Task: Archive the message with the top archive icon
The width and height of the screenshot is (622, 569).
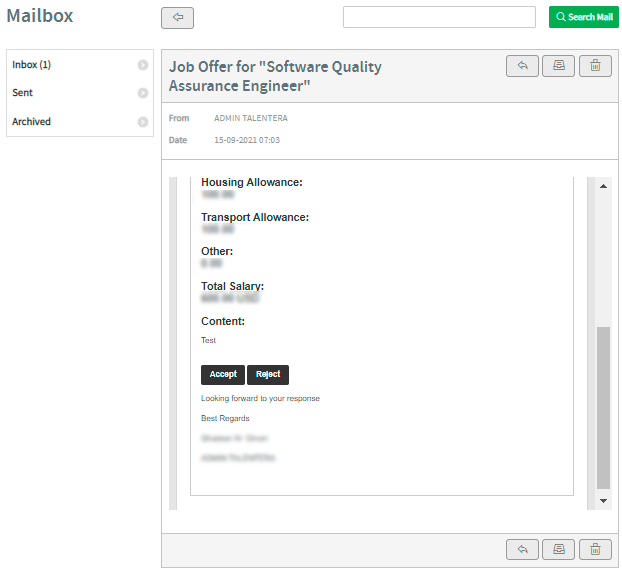Action: point(558,66)
